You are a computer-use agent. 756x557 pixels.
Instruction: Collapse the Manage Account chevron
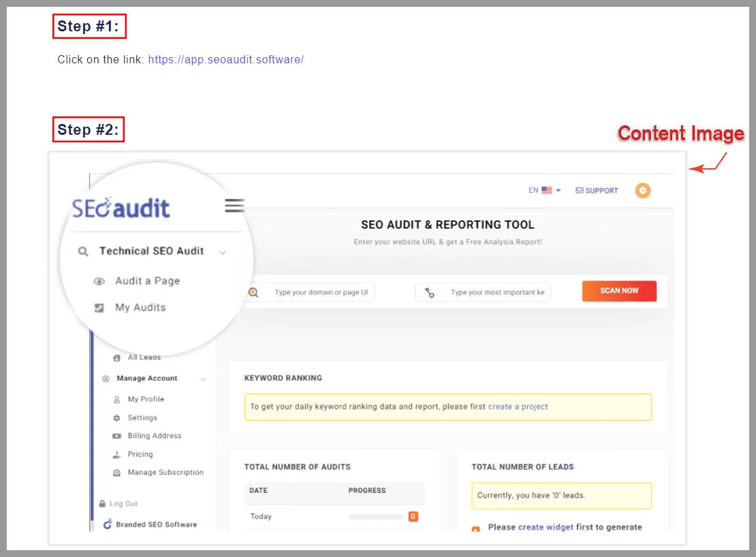203,379
